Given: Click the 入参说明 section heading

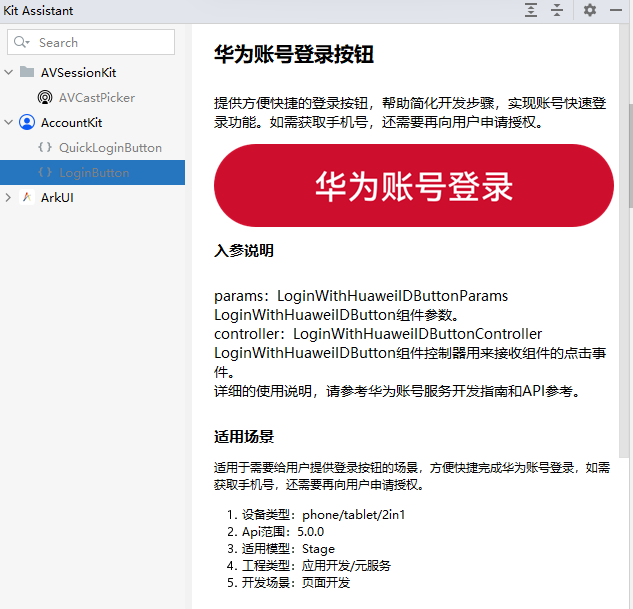Looking at the screenshot, I should click(x=244, y=251).
